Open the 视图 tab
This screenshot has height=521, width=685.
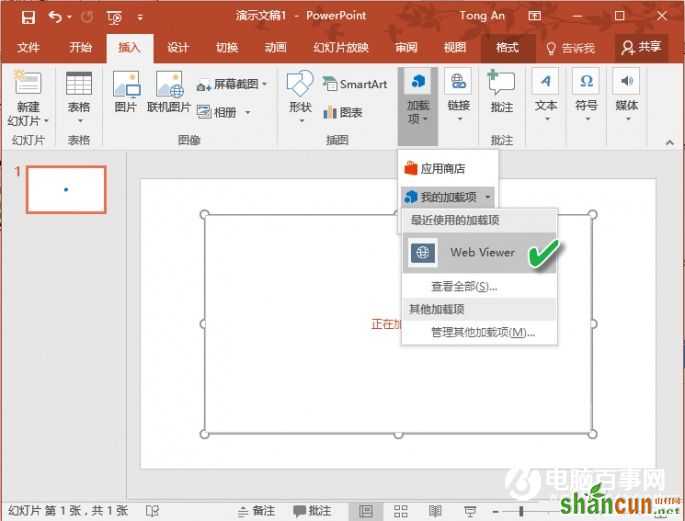click(455, 47)
